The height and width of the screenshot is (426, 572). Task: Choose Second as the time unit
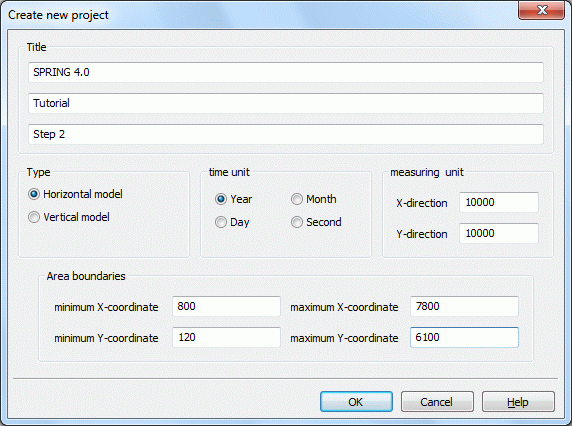tap(297, 222)
